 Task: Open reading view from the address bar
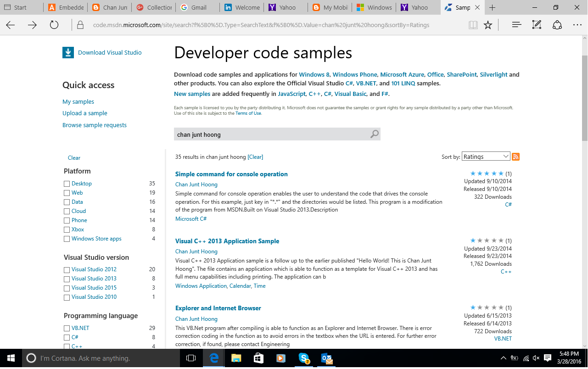[x=473, y=25]
